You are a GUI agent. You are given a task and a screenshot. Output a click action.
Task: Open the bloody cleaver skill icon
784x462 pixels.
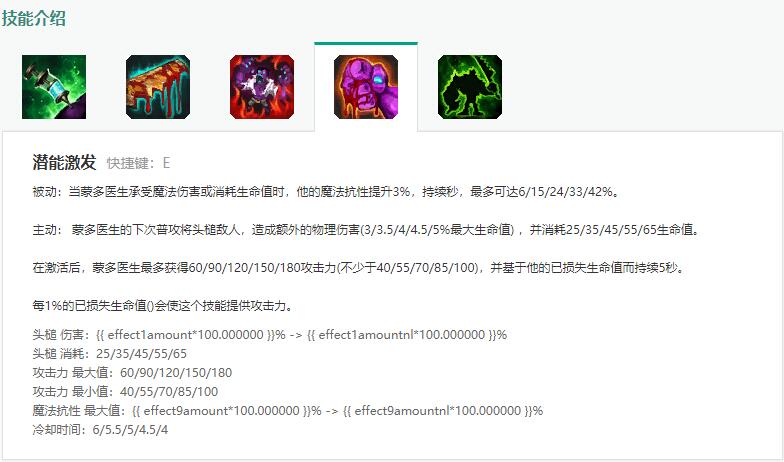(158, 87)
